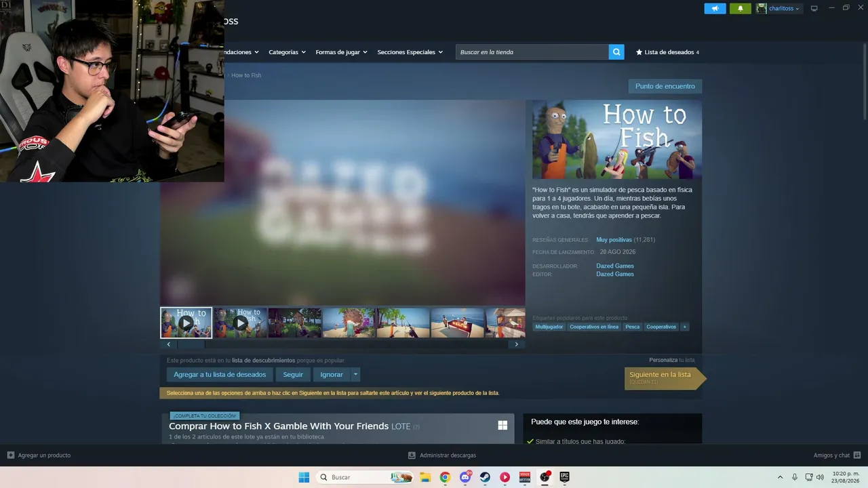
Task: Click Agregar un producto at bottom left
Action: tap(39, 455)
